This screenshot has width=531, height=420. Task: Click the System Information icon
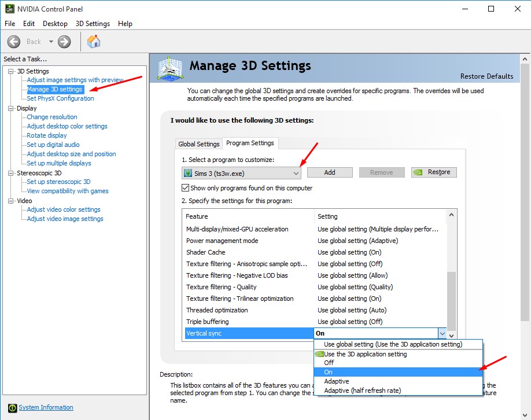[12, 408]
